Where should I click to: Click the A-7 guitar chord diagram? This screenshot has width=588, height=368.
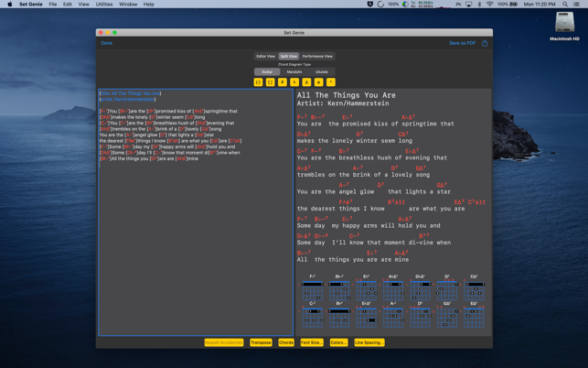[393, 315]
